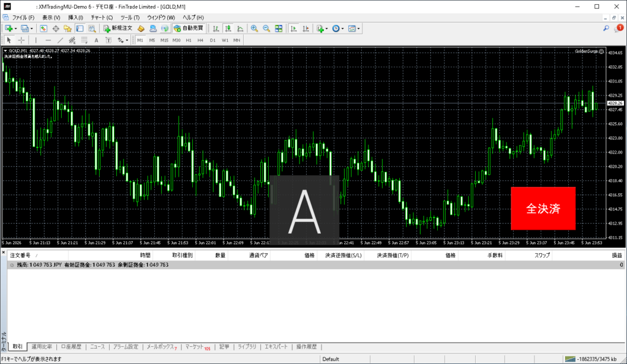Zoom out on the chart
The width and height of the screenshot is (627, 364).
coord(266,28)
